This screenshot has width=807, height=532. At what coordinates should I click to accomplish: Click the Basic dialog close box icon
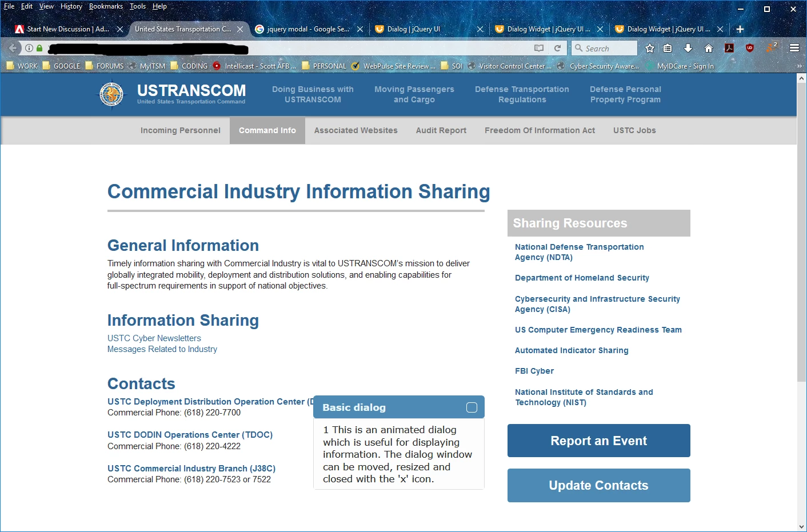[472, 407]
